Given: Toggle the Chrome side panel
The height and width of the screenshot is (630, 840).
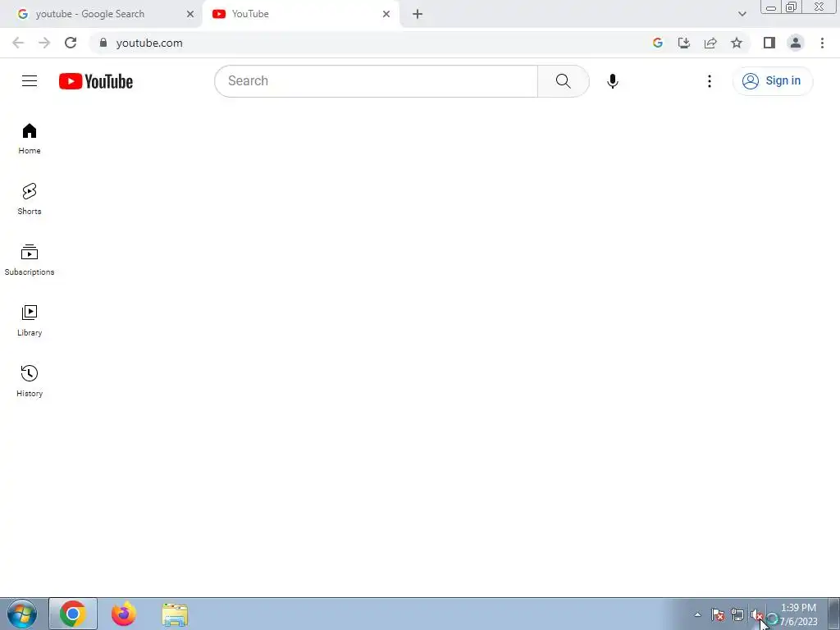Looking at the screenshot, I should tap(769, 43).
